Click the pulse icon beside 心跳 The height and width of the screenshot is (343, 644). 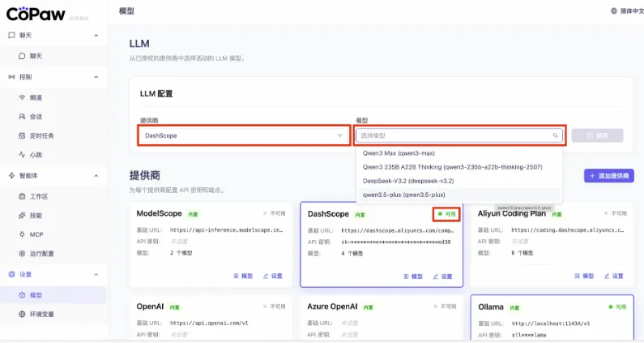(x=22, y=155)
